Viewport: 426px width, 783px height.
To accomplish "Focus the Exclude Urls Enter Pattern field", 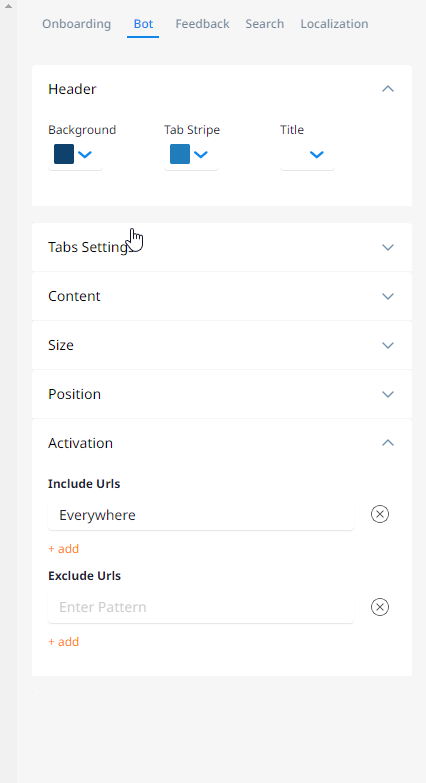I will pos(201,607).
